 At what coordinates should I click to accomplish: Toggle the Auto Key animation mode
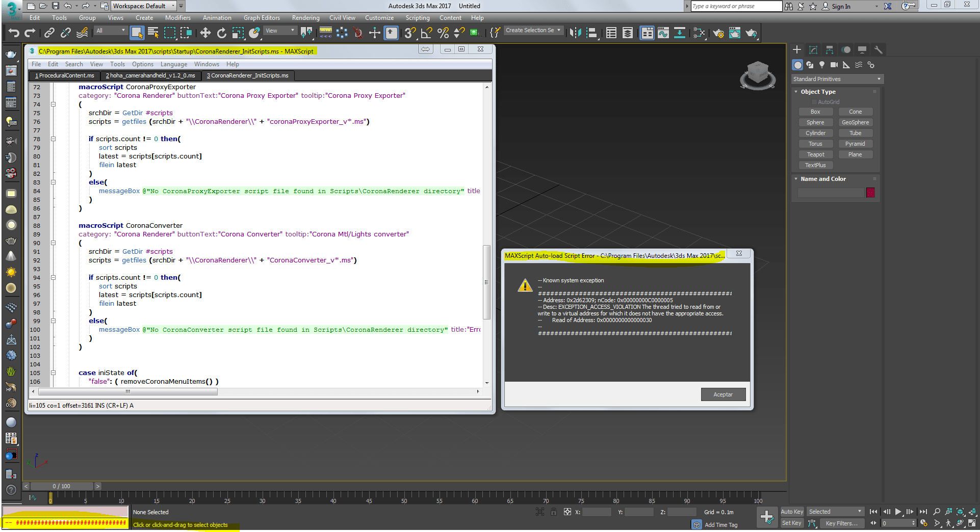point(791,512)
